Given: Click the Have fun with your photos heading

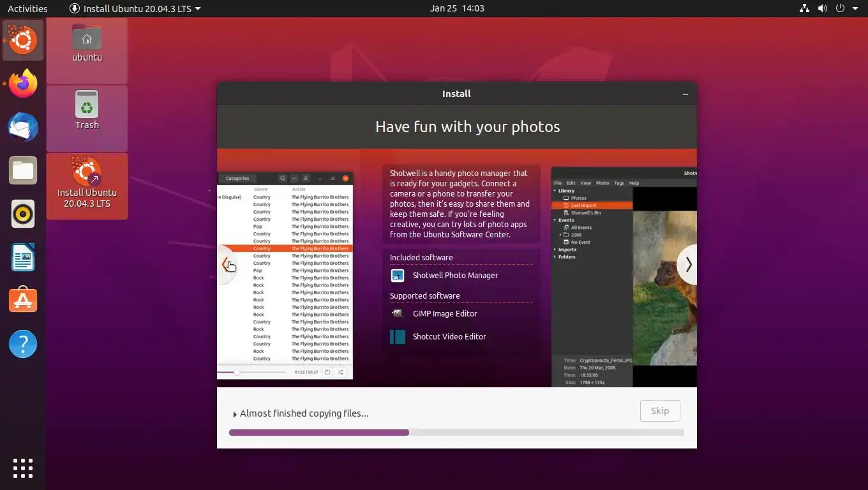Looking at the screenshot, I should (467, 126).
